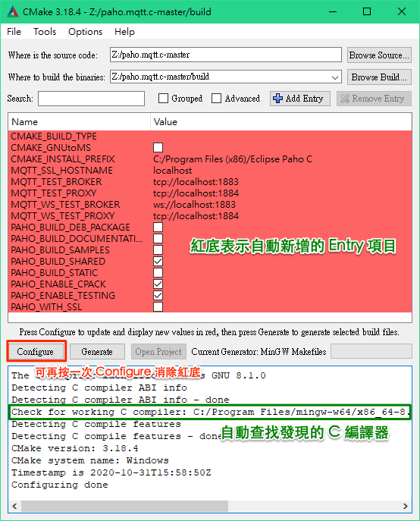Screen dimensions: 420x521
Task: Click the 'Check for working C compiler' log line
Action: [x=210, y=412]
